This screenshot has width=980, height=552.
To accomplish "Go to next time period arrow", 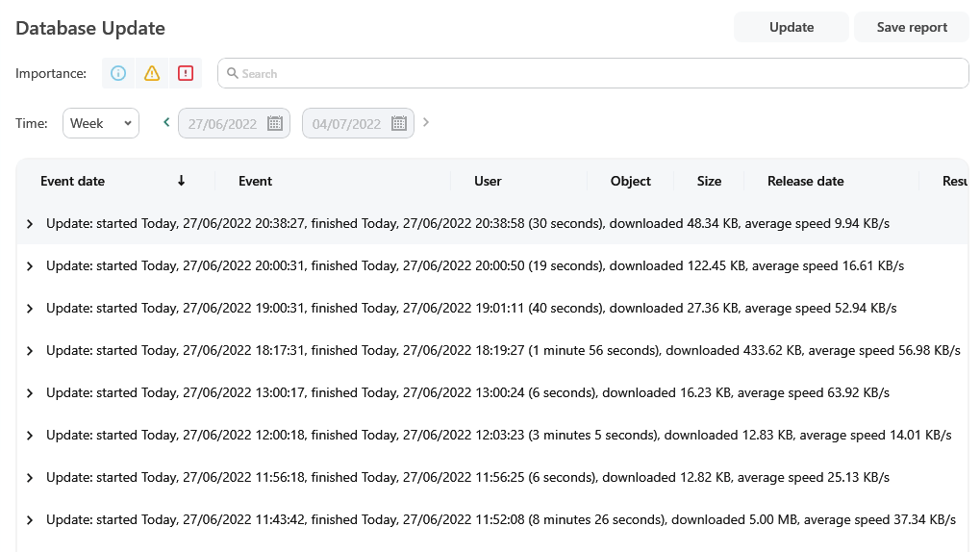I will 426,122.
